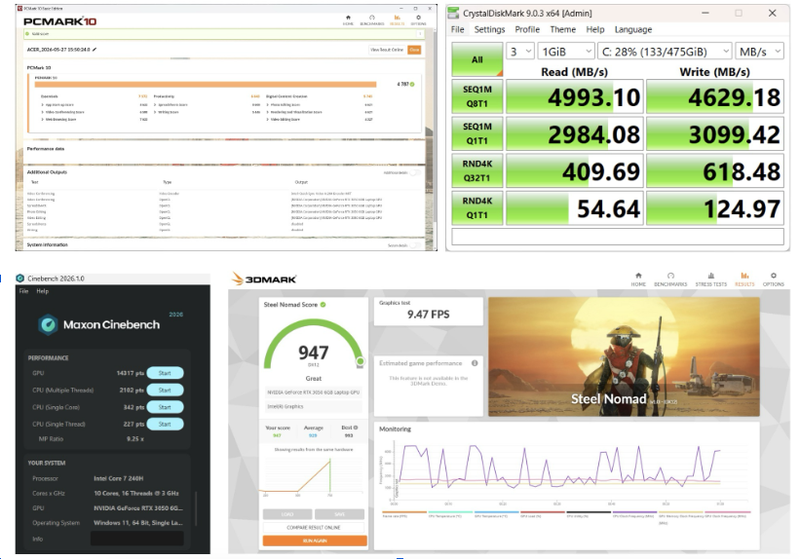Image resolution: width=800 pixels, height=559 pixels.
Task: Open the Help menu in CrystalDiskMark
Action: (x=595, y=30)
